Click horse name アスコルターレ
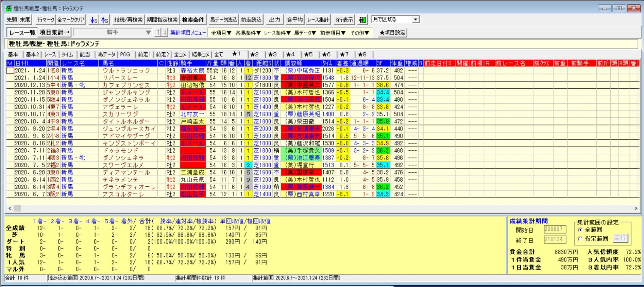644x287 pixels. point(123,194)
